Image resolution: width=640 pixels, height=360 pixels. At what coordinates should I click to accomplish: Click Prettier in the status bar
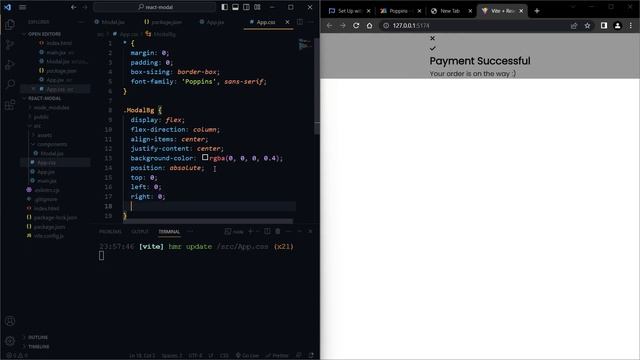[x=277, y=356]
